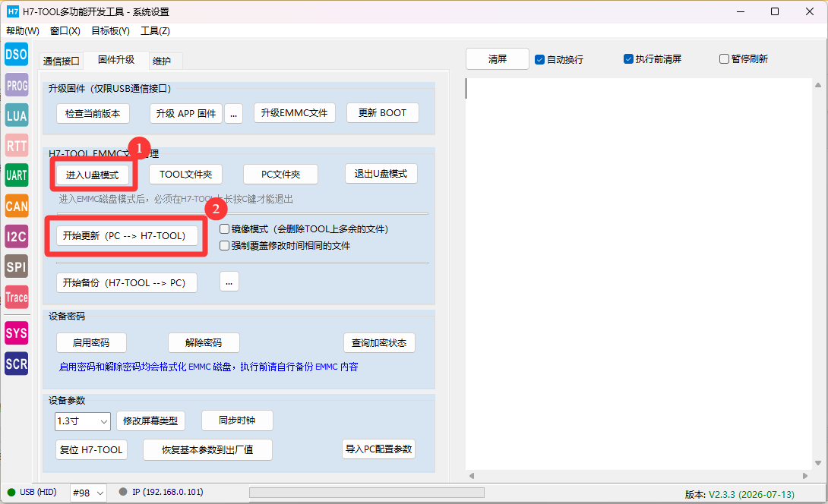Click the progress bar in status bar
The width and height of the screenshot is (828, 504).
pos(367,493)
